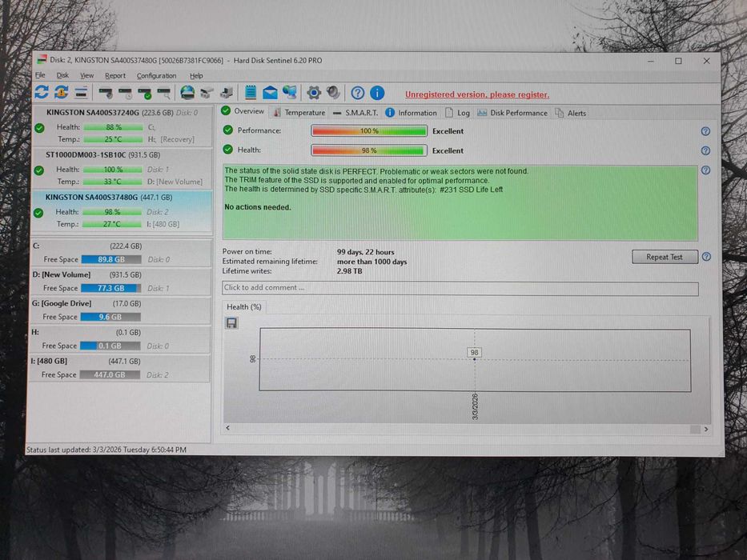
Task: Click the comment field 'Click to add comment'
Action: point(460,288)
